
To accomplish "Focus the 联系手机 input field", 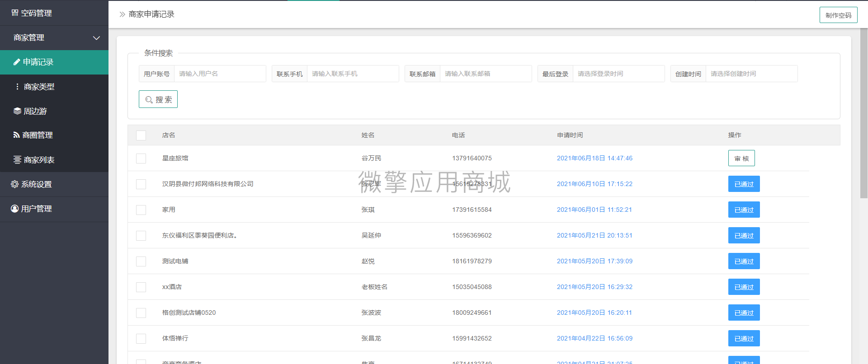I will coord(353,74).
